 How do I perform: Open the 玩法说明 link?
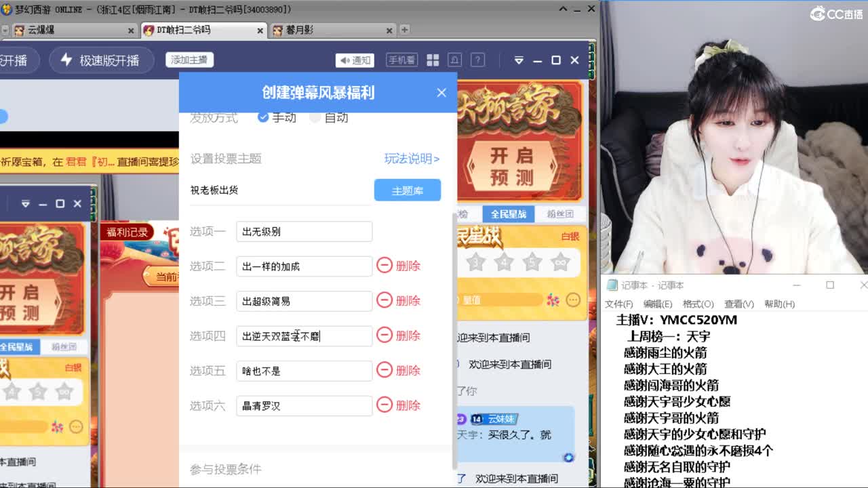(x=412, y=159)
